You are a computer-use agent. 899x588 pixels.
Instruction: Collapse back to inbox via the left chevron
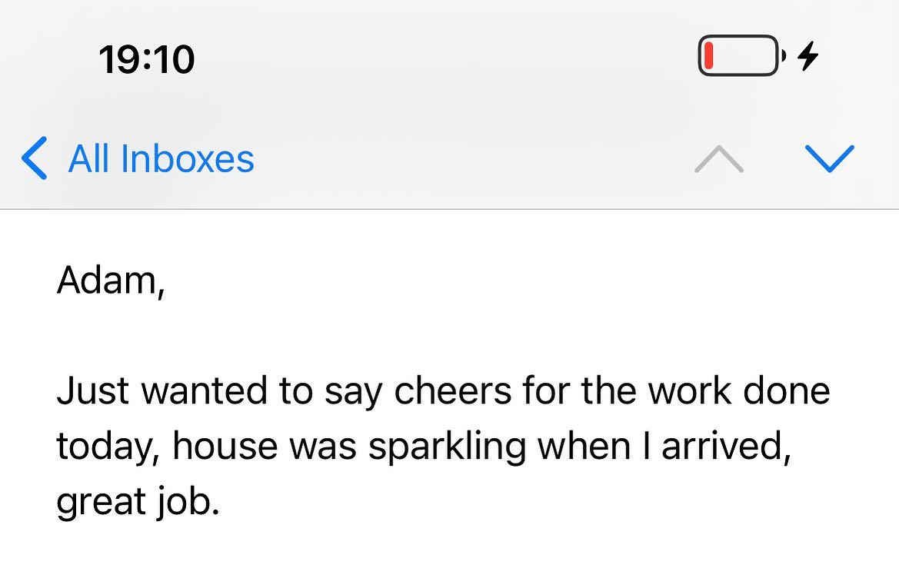click(32, 158)
